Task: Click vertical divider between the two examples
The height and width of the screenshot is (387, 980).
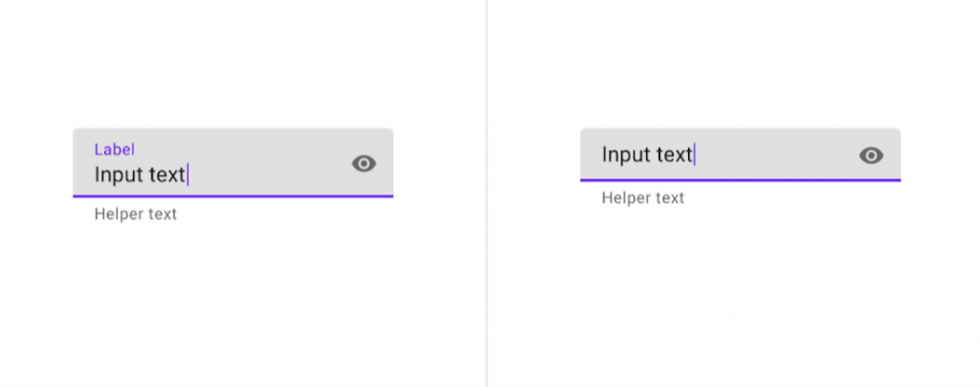Action: (487, 193)
